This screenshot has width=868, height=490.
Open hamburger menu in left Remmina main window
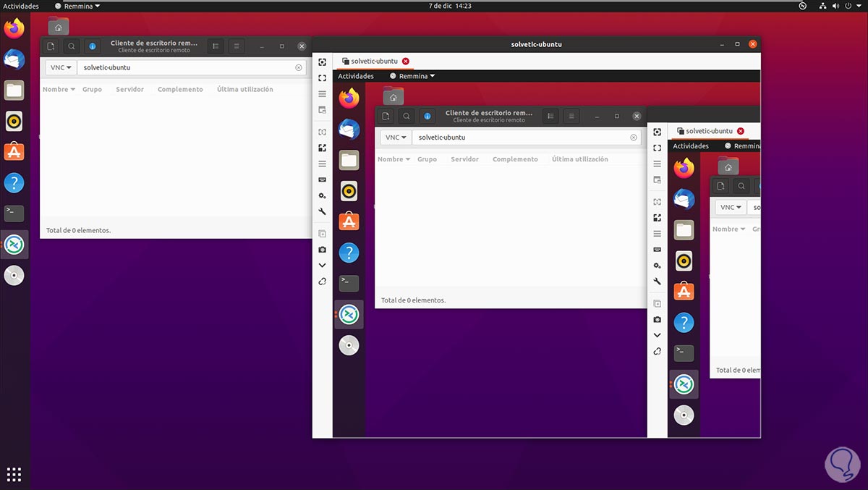(x=237, y=46)
